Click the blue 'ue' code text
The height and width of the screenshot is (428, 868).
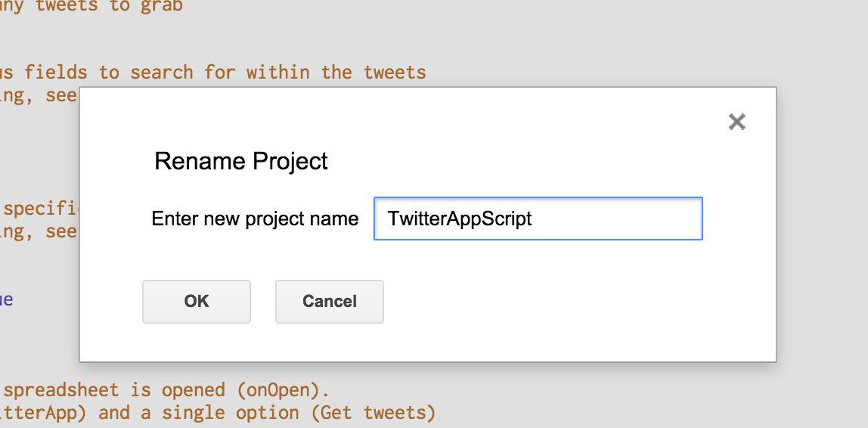(x=6, y=299)
